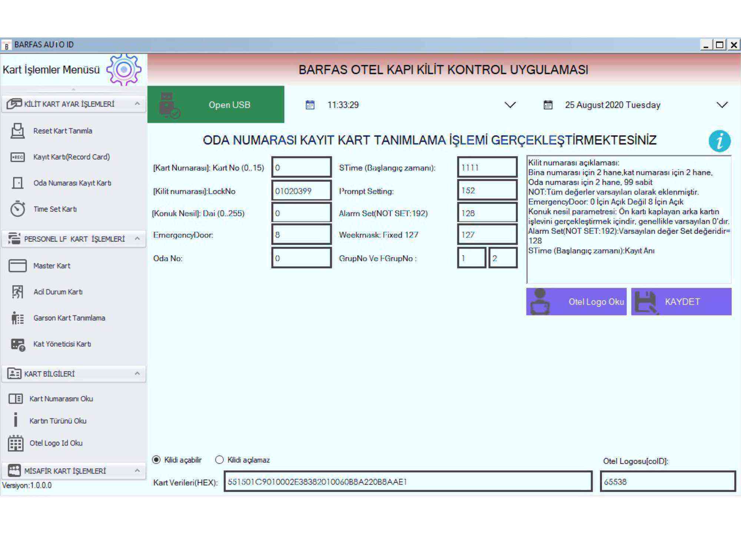Click the PERSONEL LF KART İŞLEMLERİ header icon
Screen dimensions: 741x560
point(14,239)
